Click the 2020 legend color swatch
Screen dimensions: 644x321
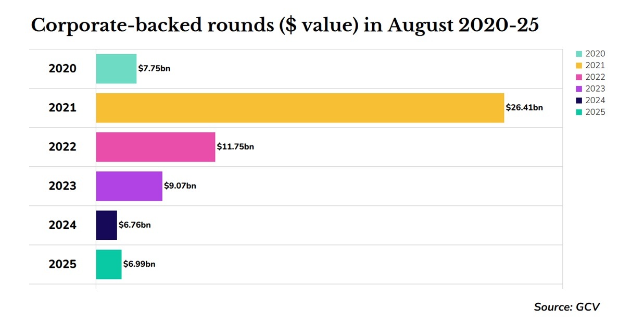[579, 54]
